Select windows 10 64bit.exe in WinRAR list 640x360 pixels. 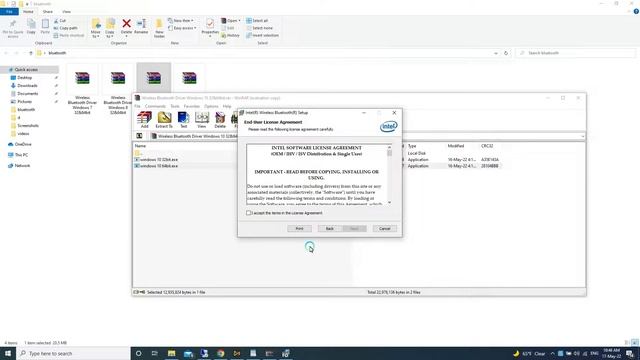[158, 166]
